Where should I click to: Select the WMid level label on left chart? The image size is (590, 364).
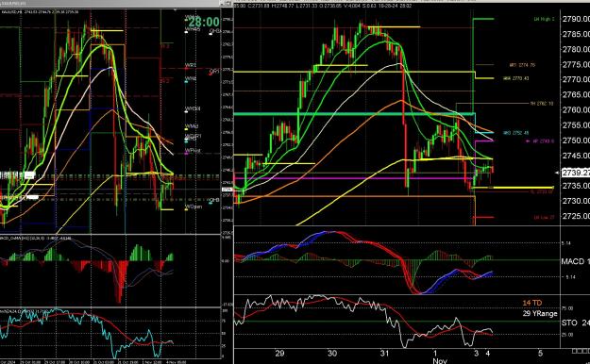(x=191, y=126)
